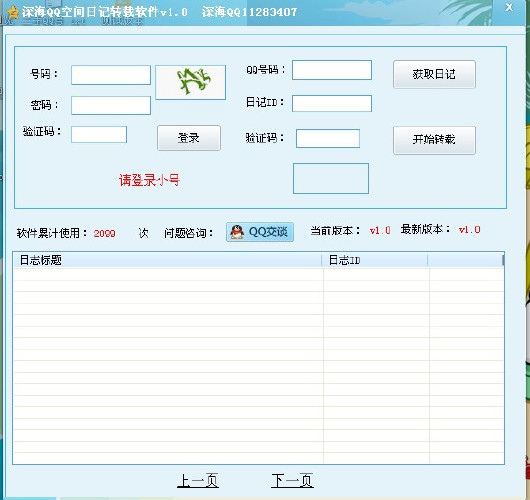Focus the 密码 password input
The image size is (530, 500).
[x=111, y=105]
